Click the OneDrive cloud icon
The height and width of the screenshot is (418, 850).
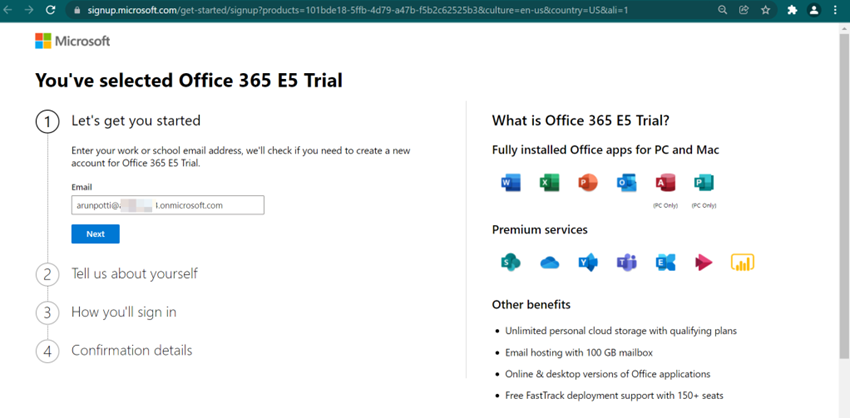pos(549,263)
